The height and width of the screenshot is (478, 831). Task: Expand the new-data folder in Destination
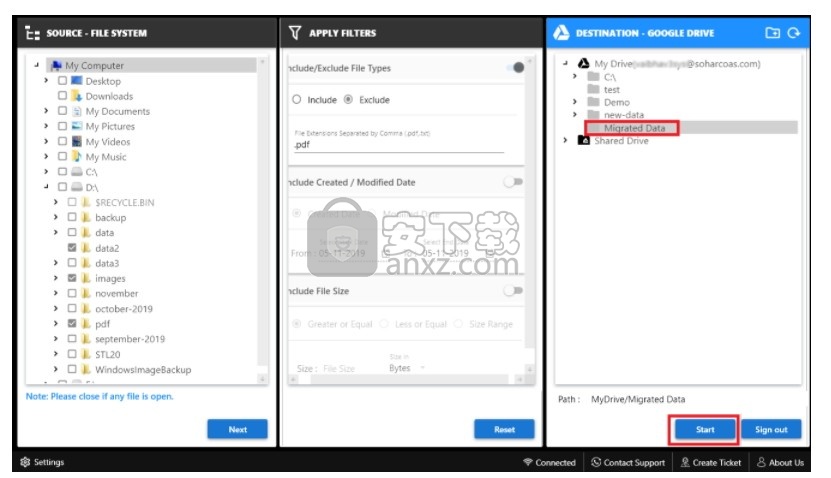pyautogui.click(x=575, y=114)
